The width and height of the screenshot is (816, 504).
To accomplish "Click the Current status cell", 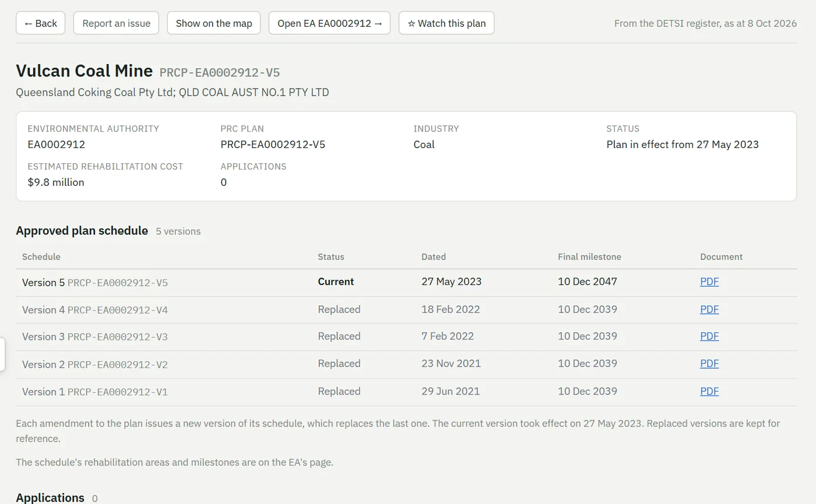I will (x=336, y=281).
